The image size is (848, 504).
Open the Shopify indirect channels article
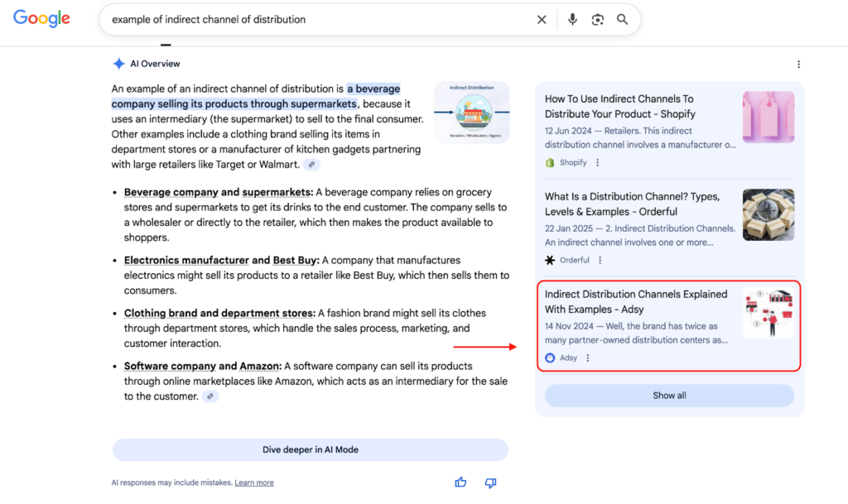coord(619,106)
